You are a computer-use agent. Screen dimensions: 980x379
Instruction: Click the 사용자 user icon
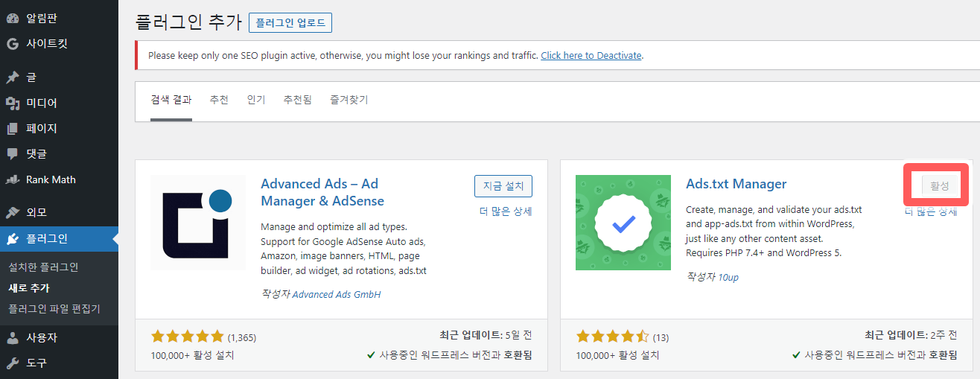click(x=12, y=337)
